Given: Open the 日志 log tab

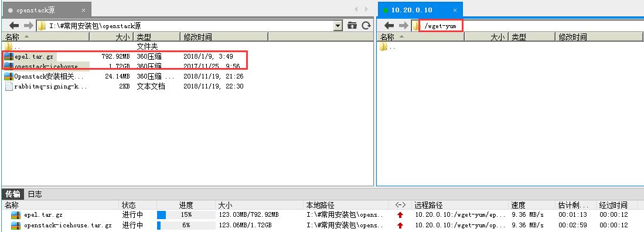Looking at the screenshot, I should (35, 194).
